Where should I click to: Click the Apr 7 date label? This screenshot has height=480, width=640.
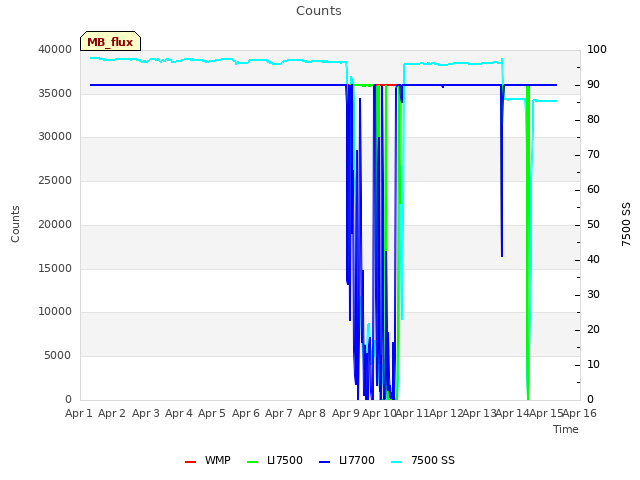coord(279,413)
